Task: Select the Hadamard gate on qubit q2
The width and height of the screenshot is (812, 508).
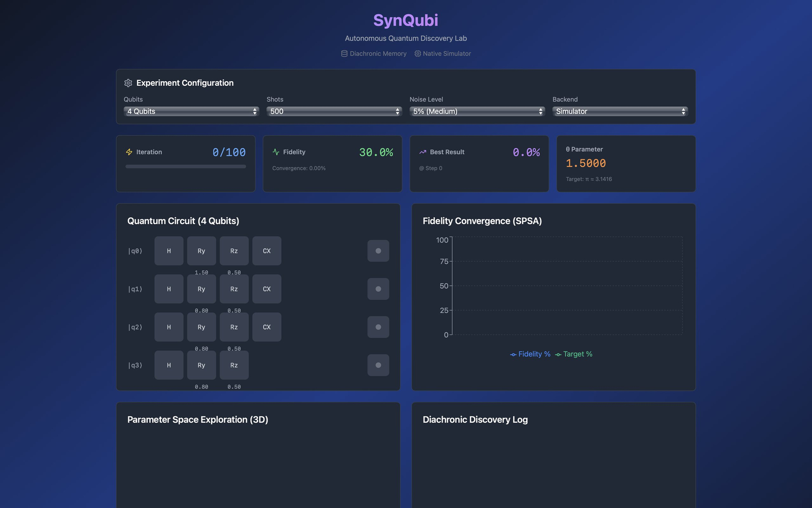Action: click(168, 327)
